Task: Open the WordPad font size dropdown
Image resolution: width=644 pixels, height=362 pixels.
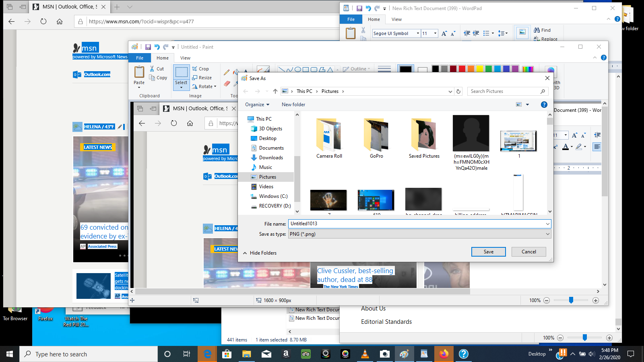Action: click(435, 33)
